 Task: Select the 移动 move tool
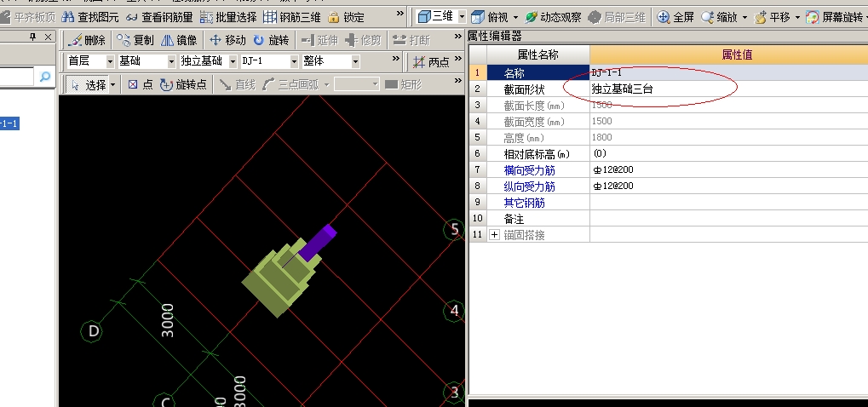coord(227,40)
